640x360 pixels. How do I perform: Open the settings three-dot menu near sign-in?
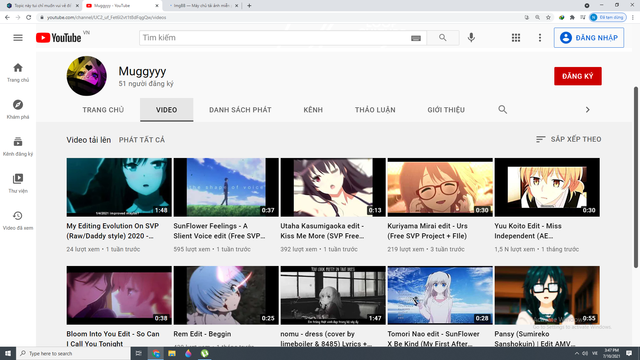pos(540,38)
